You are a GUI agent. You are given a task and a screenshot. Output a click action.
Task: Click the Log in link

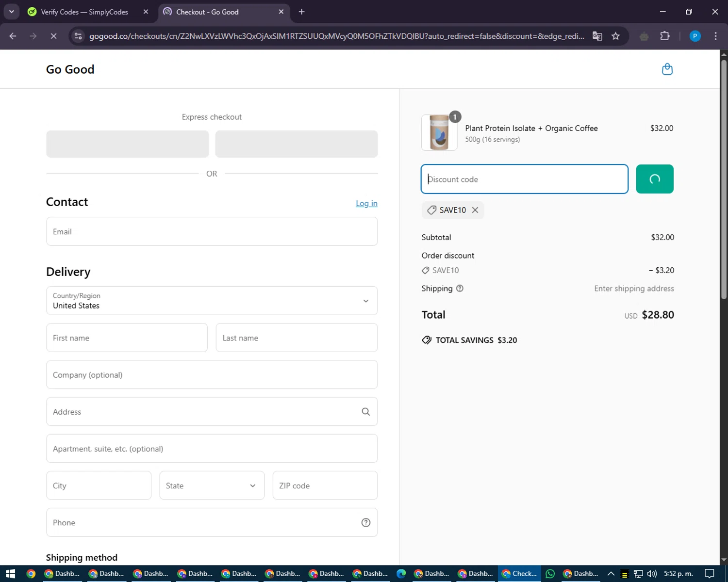pos(366,203)
